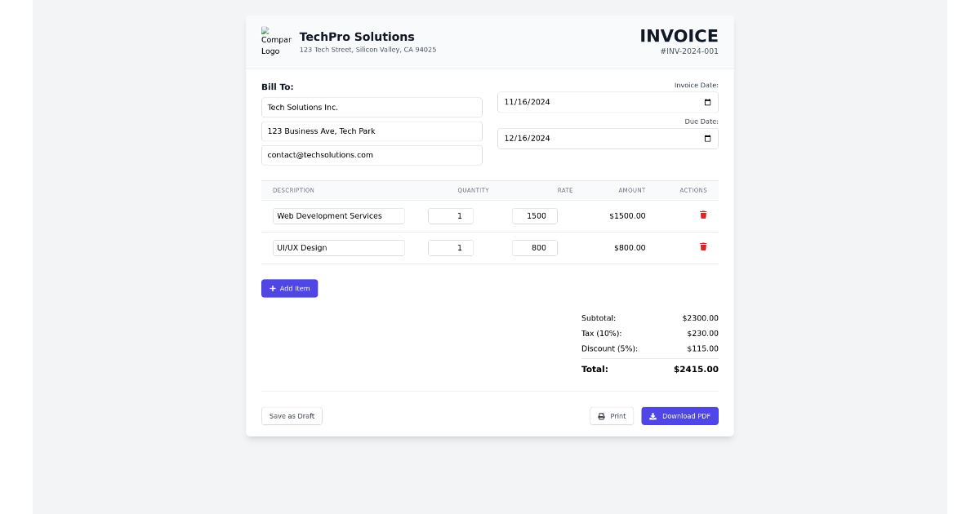Download the invoice as PDF

pos(679,416)
